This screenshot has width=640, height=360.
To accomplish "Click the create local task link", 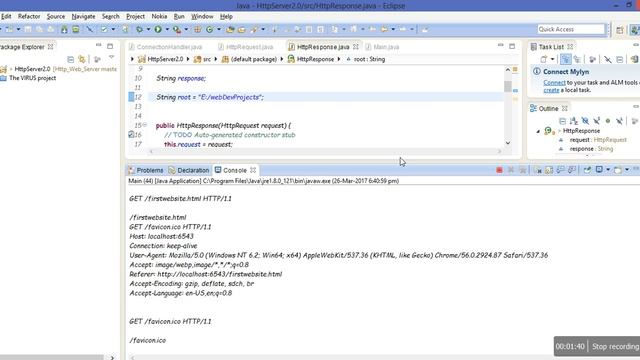I will [551, 90].
